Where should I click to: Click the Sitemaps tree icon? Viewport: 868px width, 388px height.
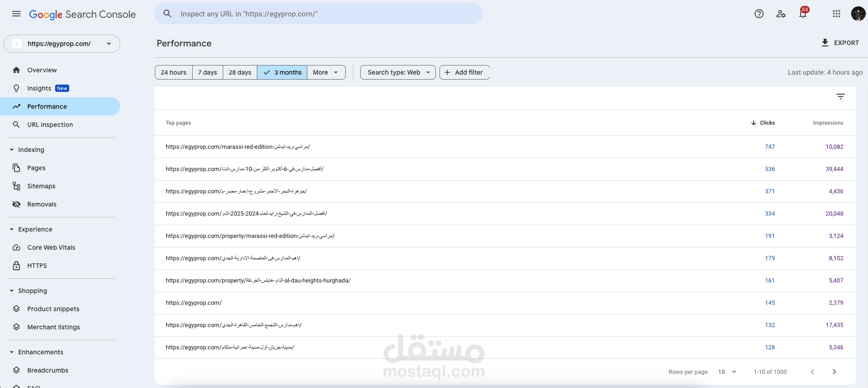(x=16, y=186)
